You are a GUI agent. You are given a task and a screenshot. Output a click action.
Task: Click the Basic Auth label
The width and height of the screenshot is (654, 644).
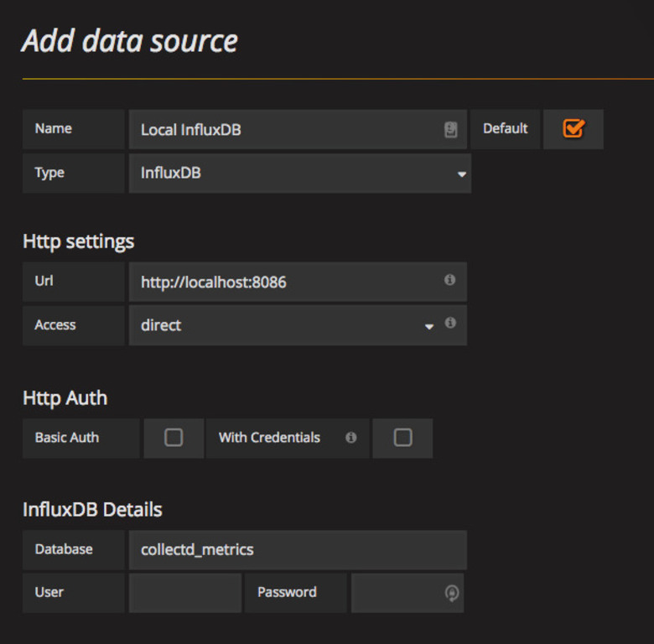[67, 438]
